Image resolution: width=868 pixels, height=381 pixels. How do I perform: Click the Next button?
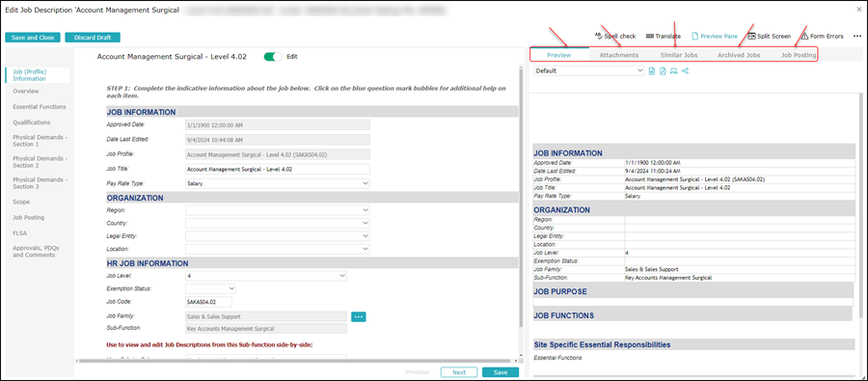click(459, 372)
